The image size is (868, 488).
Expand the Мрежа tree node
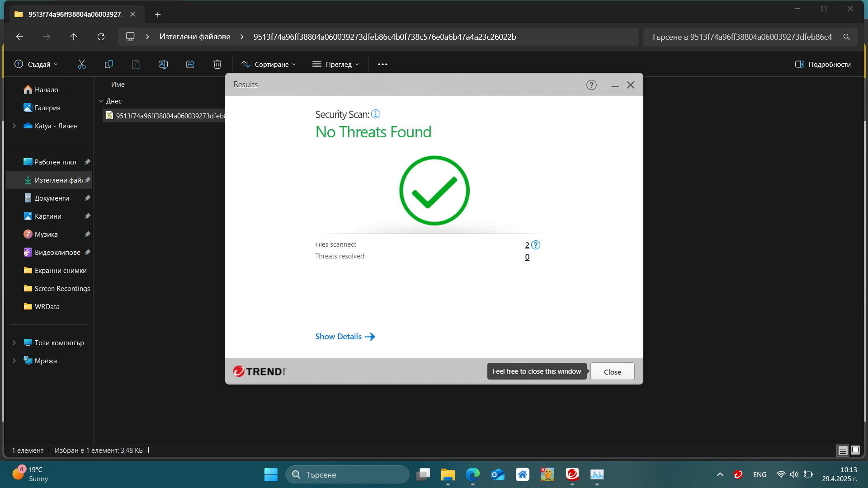(14, 361)
